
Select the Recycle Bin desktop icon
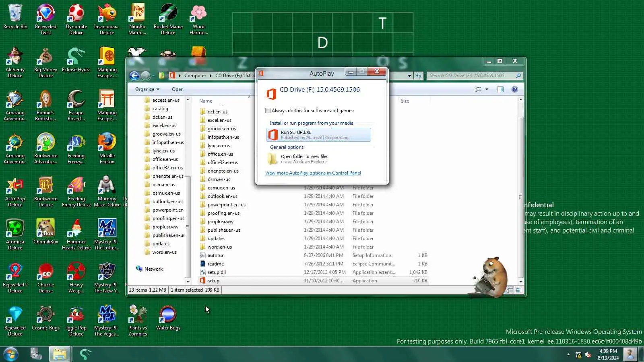15,17
